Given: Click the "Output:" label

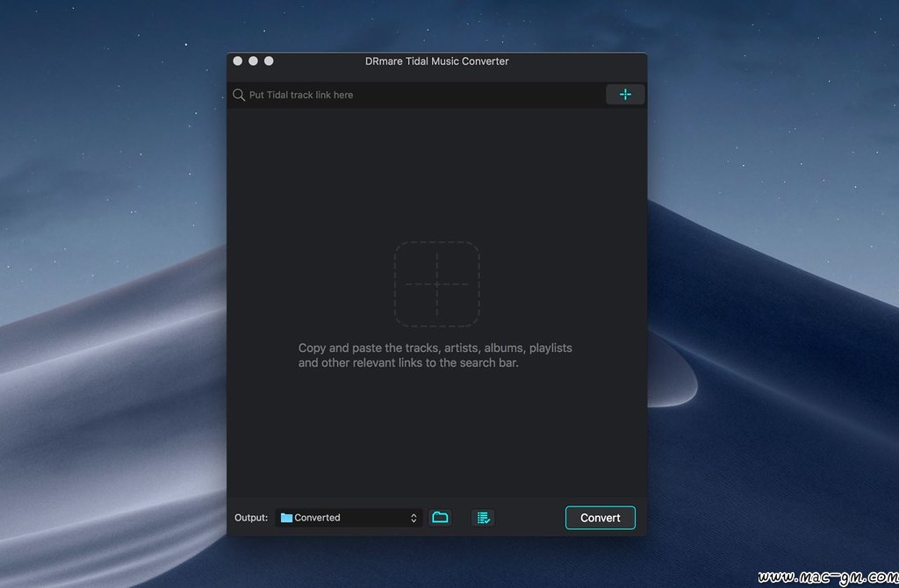Looking at the screenshot, I should pos(251,518).
